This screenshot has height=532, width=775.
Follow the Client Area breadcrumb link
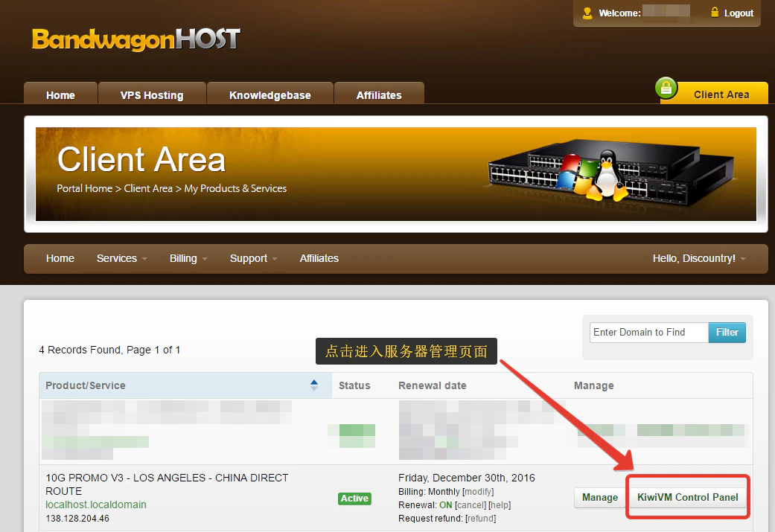tap(148, 189)
